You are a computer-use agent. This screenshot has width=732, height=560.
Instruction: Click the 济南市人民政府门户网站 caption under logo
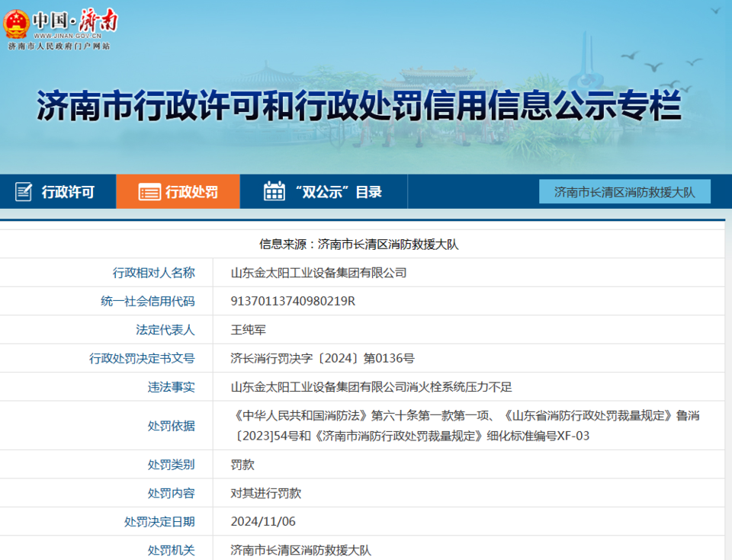(59, 46)
